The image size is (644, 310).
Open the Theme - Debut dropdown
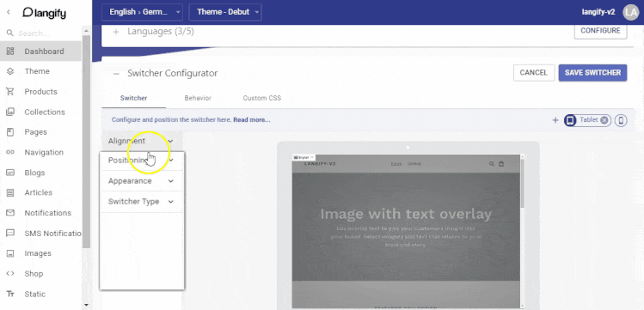pos(225,12)
